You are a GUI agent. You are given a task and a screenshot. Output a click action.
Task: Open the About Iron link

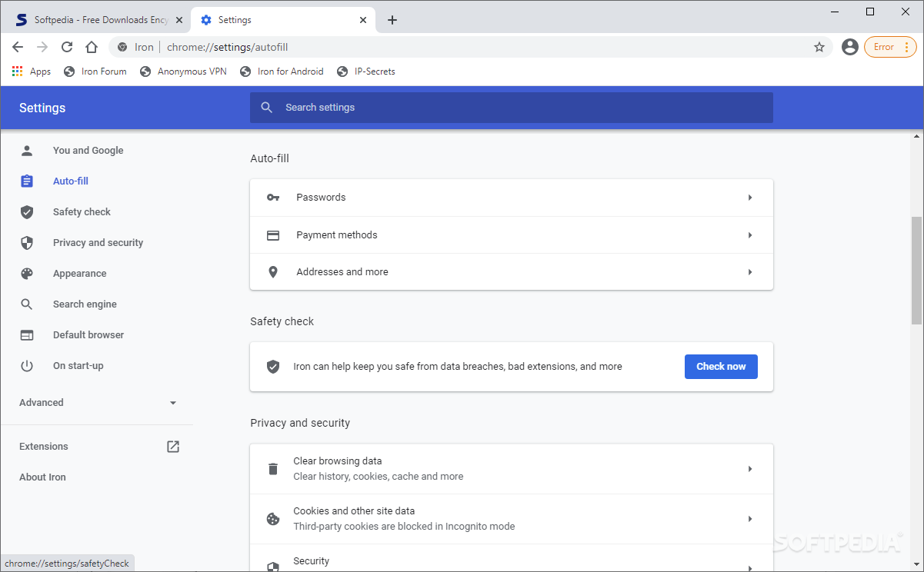(x=42, y=477)
